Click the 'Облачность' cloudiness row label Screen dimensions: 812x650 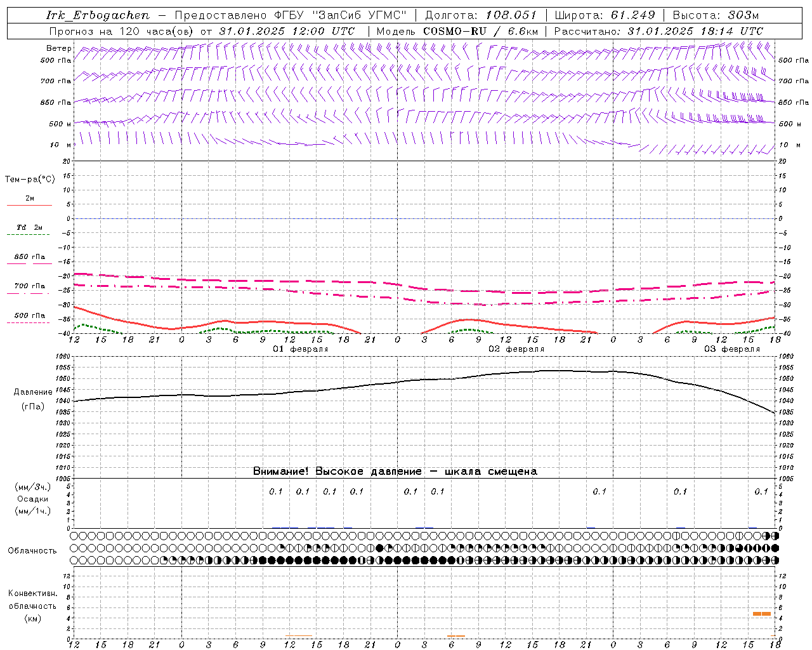[x=32, y=550]
